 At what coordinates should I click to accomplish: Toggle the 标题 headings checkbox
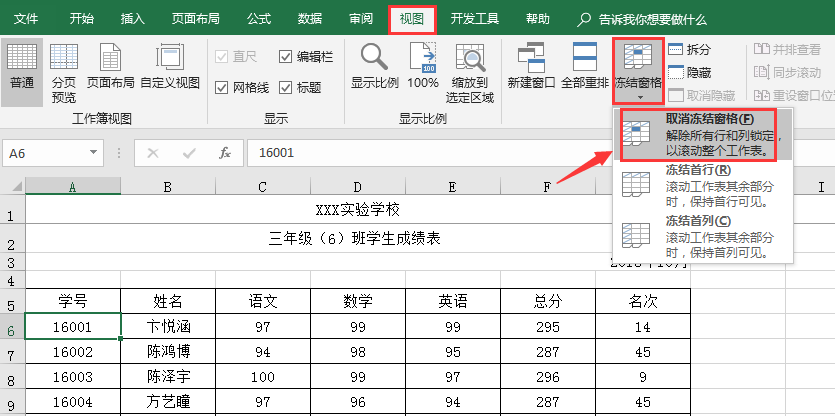tap(285, 87)
